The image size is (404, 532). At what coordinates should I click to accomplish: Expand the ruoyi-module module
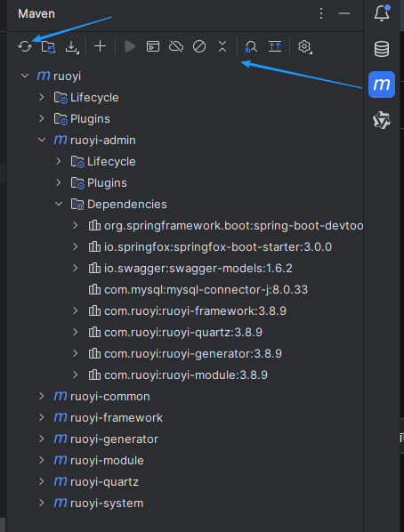pos(42,461)
